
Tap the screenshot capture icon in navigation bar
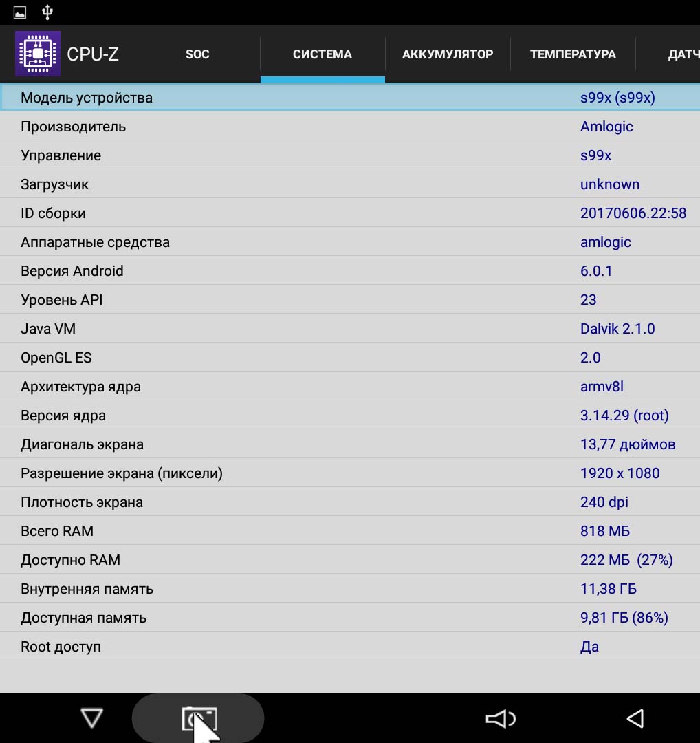(198, 719)
